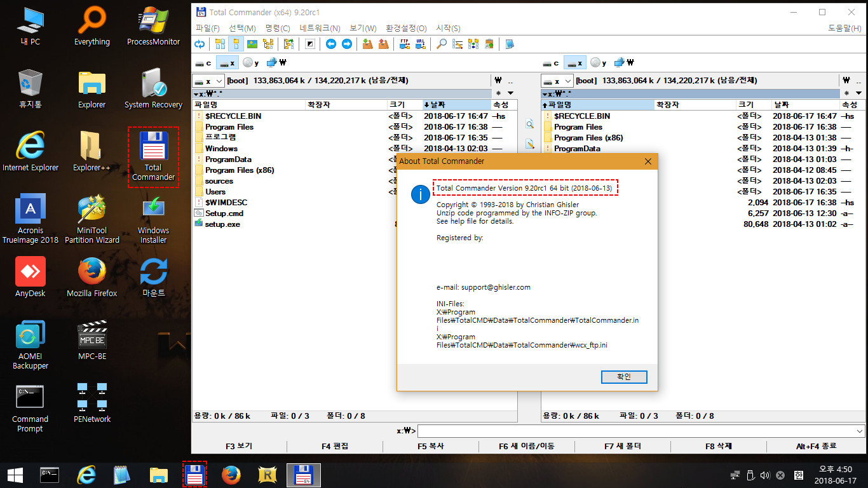
Task: Open new URL connection icon
Action: 420,44
